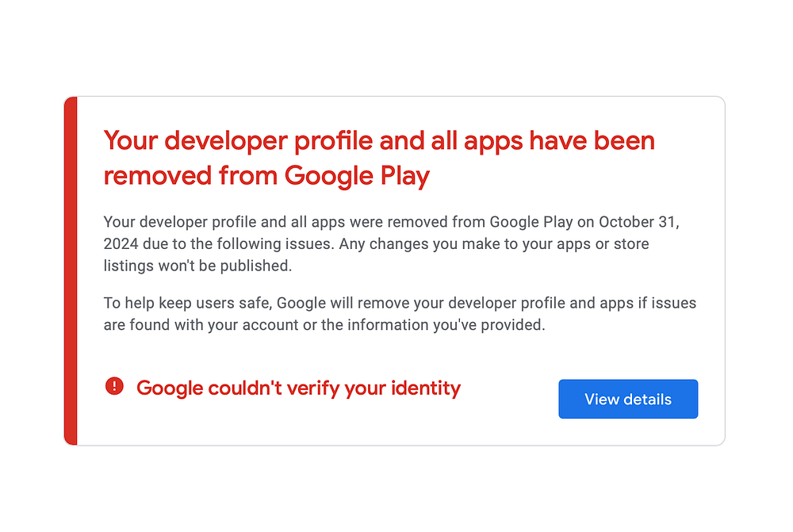Click the red exclamation error icon
This screenshot has height=532, width=793.
[114, 386]
